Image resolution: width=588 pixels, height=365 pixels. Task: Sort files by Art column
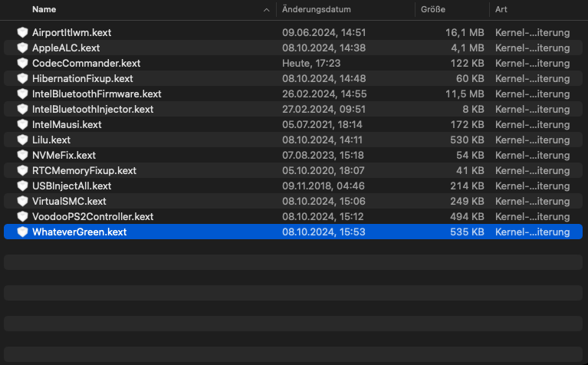click(x=502, y=10)
